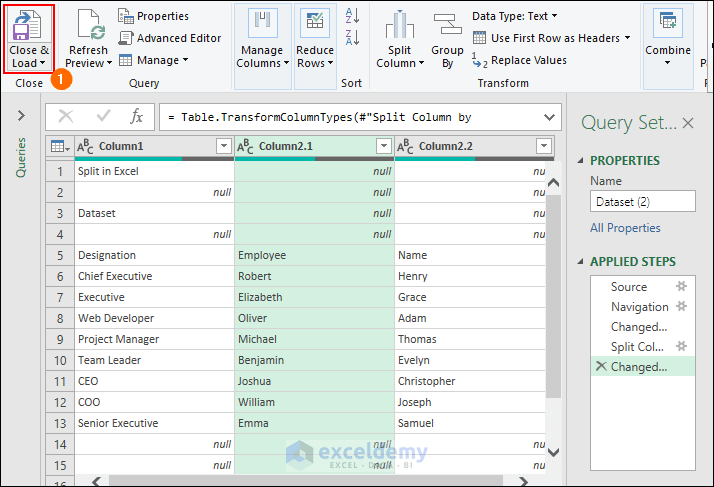Click the formula bar text
714x487 pixels.
click(320, 117)
